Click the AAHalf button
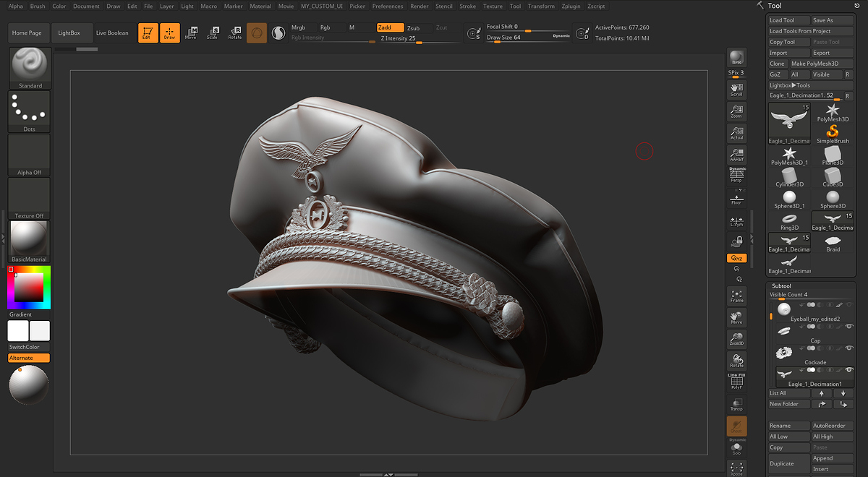 [736, 154]
